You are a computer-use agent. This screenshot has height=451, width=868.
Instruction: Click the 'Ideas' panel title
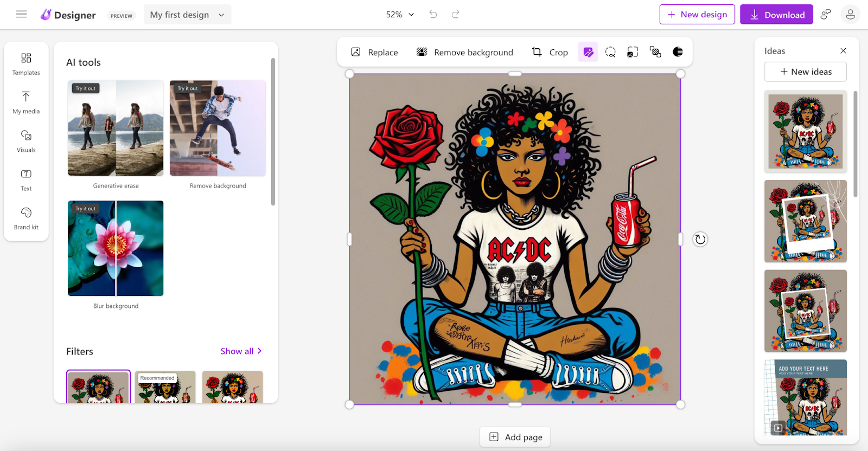tap(775, 51)
